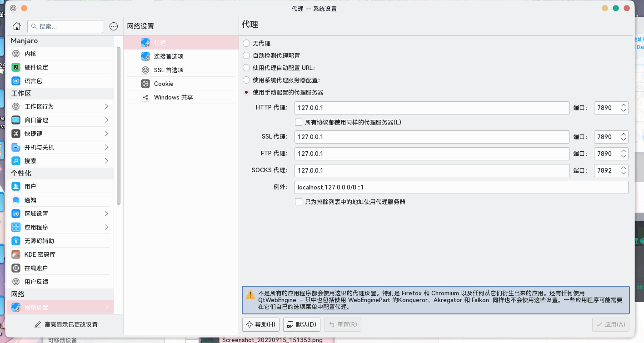Open 无障碍辅助 accessibility settings
This screenshot has width=644, height=343.
pos(60,241)
